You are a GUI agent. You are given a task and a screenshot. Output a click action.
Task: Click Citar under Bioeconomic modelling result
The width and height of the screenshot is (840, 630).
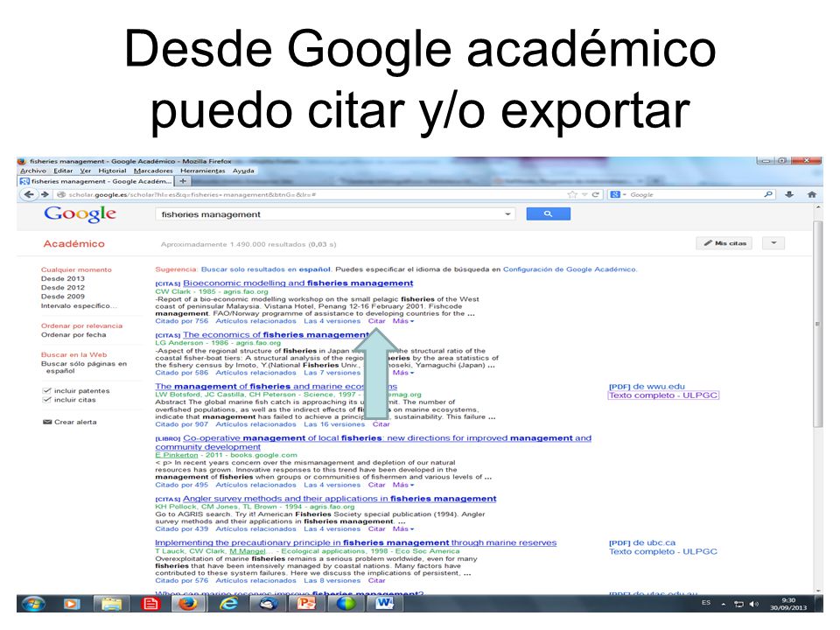click(376, 321)
